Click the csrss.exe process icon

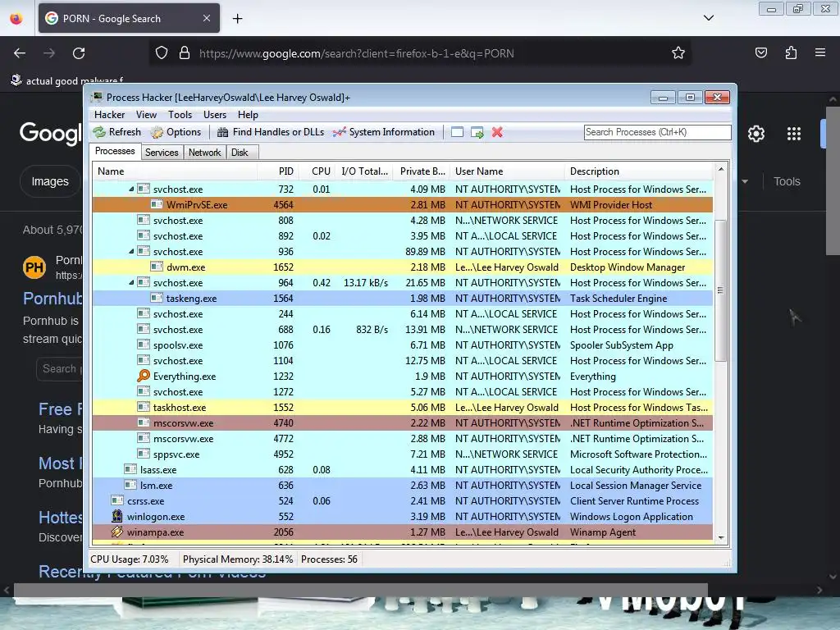[117, 501]
